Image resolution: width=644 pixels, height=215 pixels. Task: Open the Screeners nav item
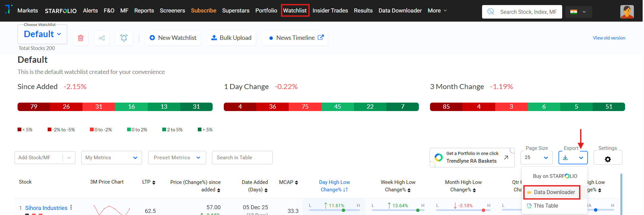[x=172, y=10]
